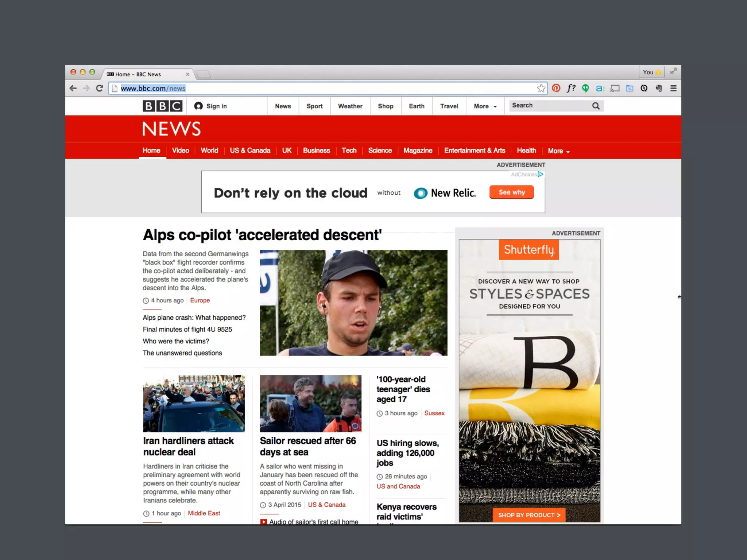Reload the current page
Screen dimensions: 747x560
(100, 88)
